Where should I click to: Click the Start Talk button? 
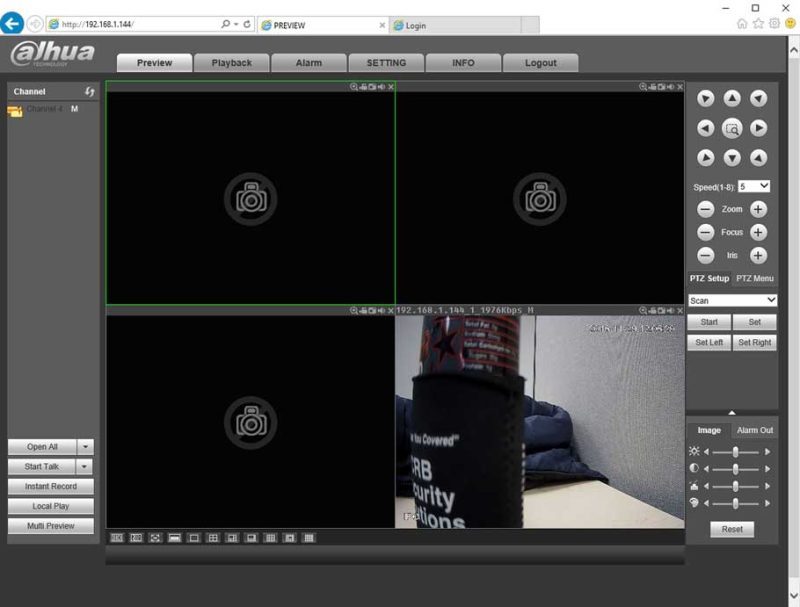44,467
